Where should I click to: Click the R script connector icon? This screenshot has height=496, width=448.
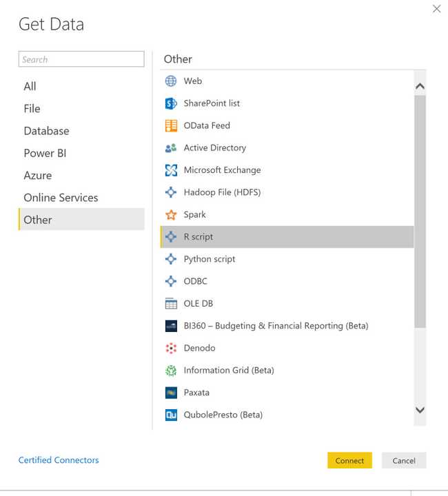coord(171,237)
